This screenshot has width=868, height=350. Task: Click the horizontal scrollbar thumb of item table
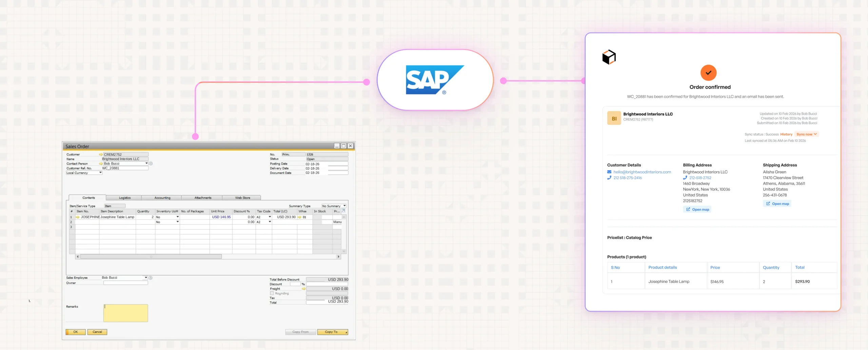tap(151, 257)
